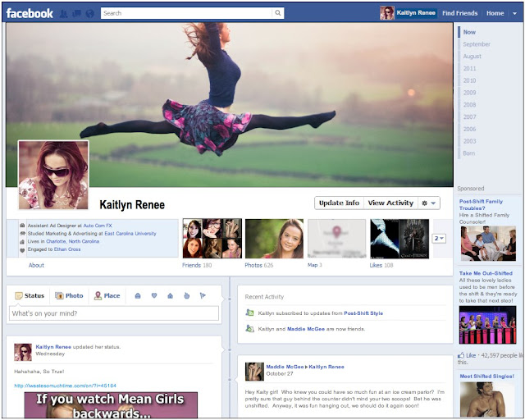The image size is (525, 420).
Task: Open the Photos thumbnail
Action: 274,239
